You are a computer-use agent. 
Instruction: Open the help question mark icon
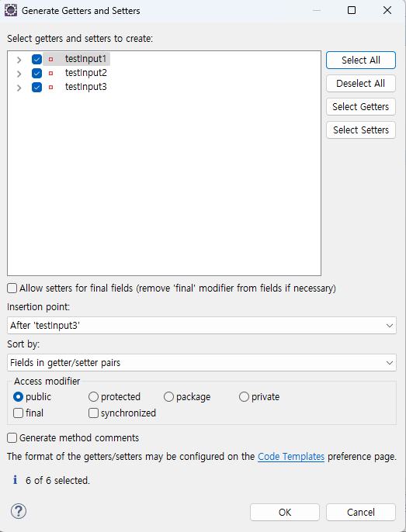[x=19, y=511]
